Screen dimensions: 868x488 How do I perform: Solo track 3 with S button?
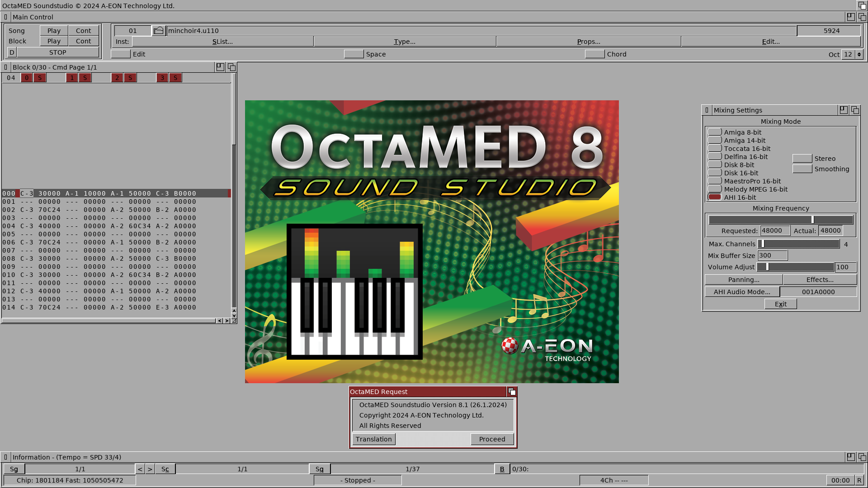tap(175, 78)
